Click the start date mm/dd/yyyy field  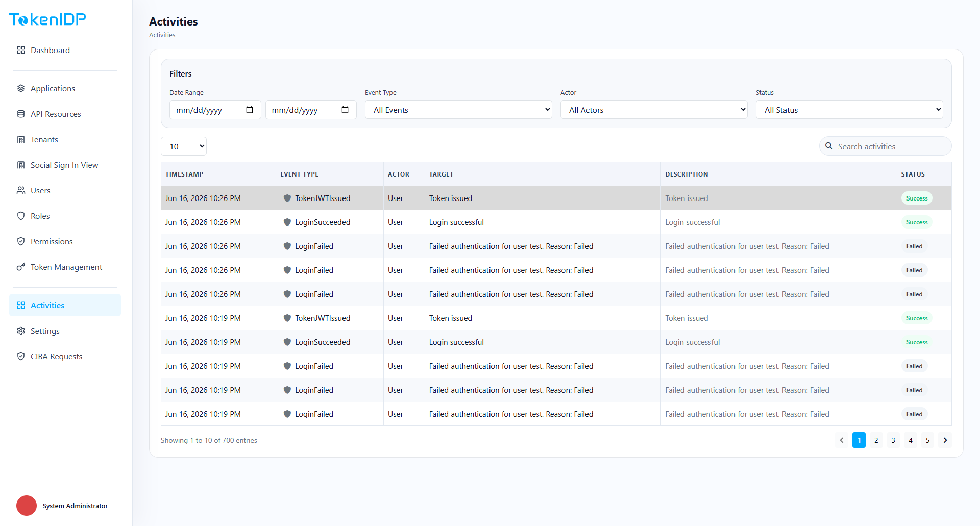point(215,110)
